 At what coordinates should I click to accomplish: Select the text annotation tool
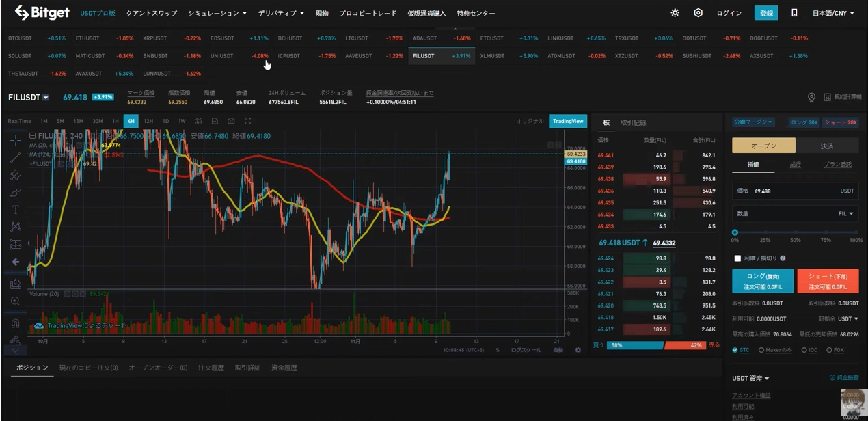[x=15, y=210]
